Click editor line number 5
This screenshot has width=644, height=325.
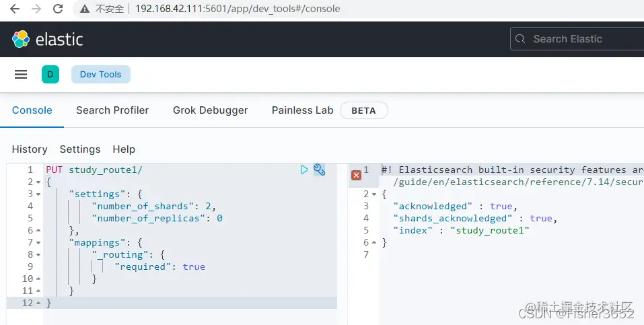pyautogui.click(x=30, y=218)
